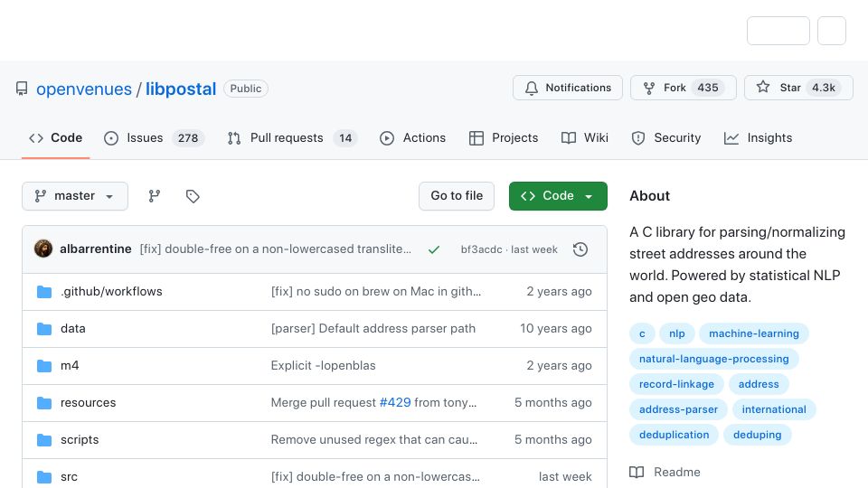
Task: Open the Projects tab
Action: 504,137
